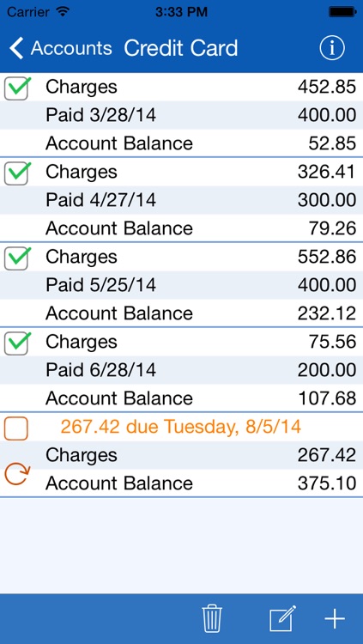Tap the Credit Card title
This screenshot has height=644, width=363.
coord(181,48)
